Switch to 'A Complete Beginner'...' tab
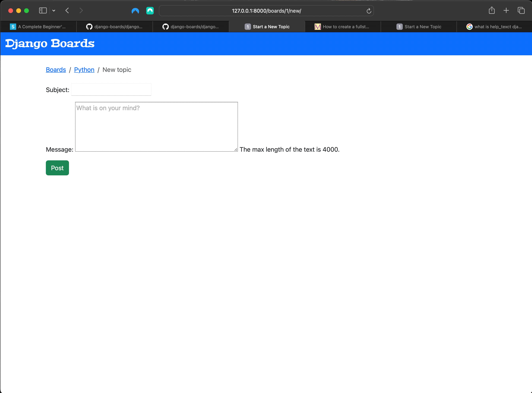The image size is (532, 393). click(x=38, y=27)
